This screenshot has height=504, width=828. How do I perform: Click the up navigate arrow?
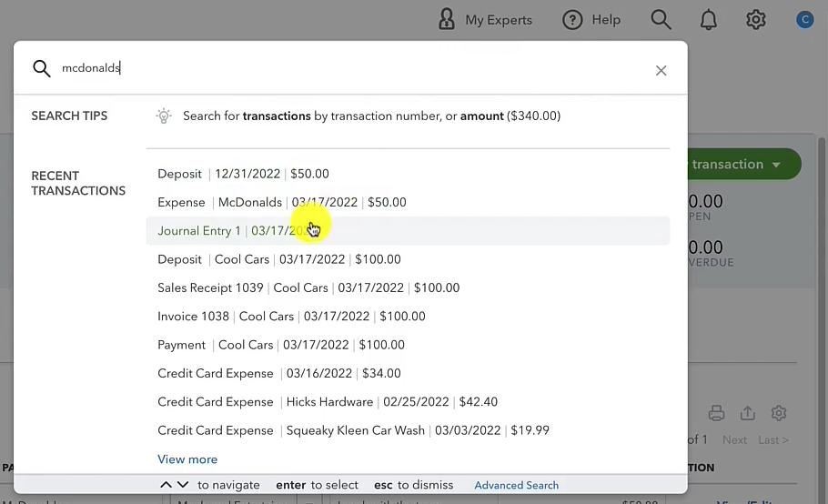pos(166,485)
